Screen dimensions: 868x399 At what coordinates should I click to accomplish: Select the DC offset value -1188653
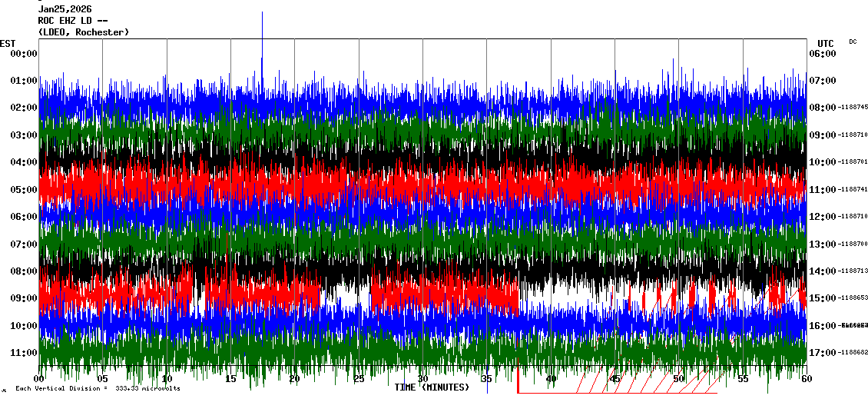pyautogui.click(x=854, y=298)
